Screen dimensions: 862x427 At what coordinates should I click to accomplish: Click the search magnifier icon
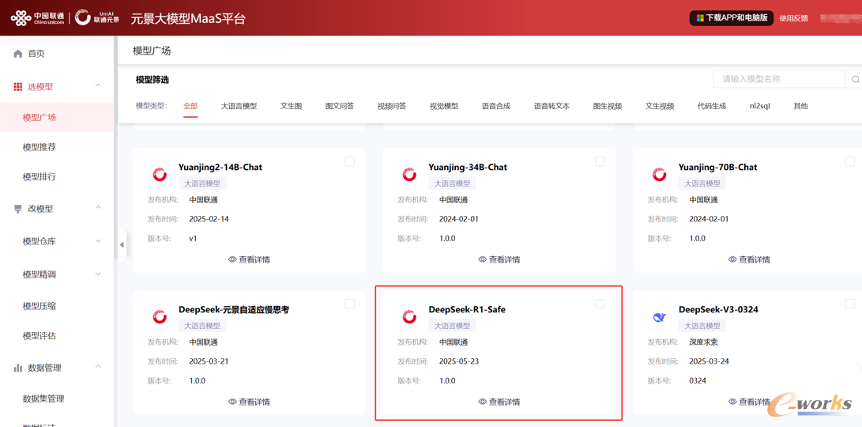coord(855,79)
